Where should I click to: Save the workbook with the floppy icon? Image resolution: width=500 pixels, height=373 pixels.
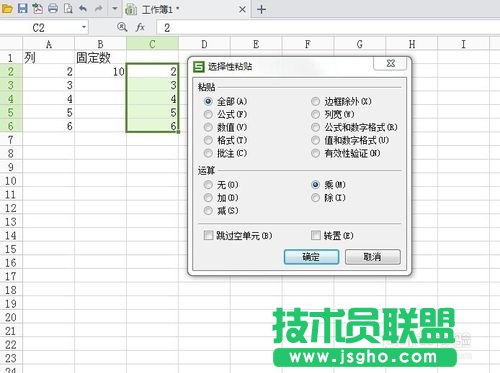(22, 8)
